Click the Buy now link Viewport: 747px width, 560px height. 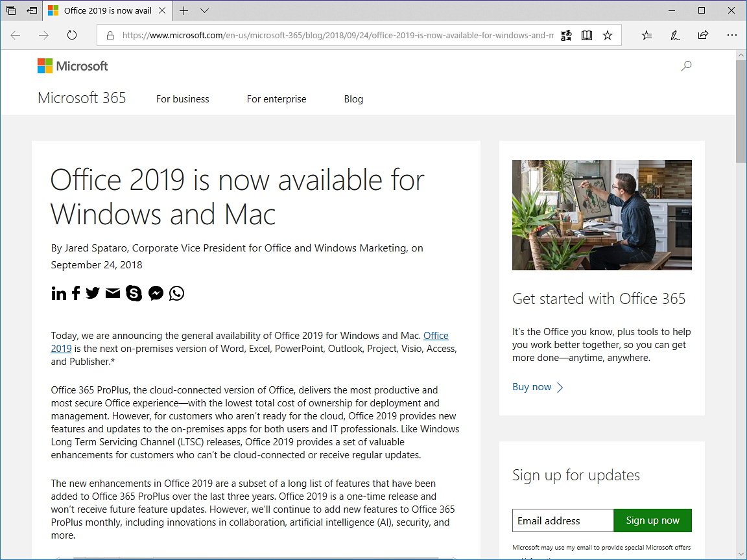[x=532, y=387]
